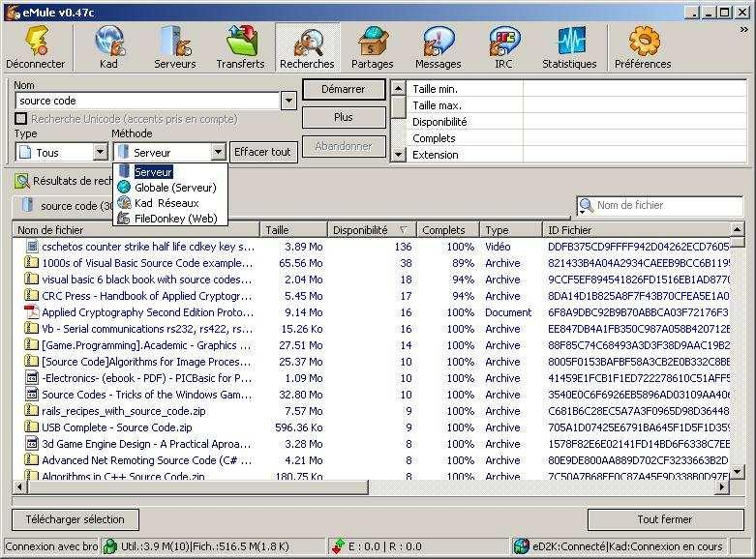The width and height of the screenshot is (756, 559).
Task: Click the disc icon of -Electronics- ebook row
Action: click(x=32, y=378)
